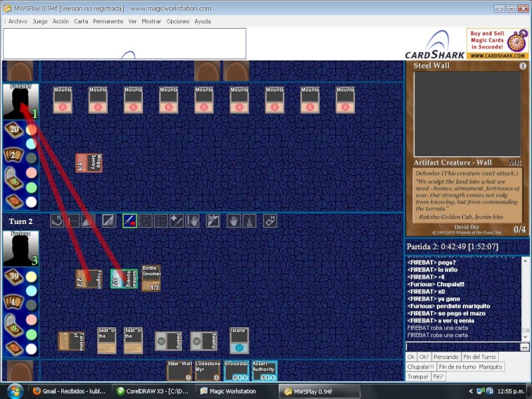Open the Archivo menu
The height and width of the screenshot is (399, 532).
coord(18,21)
